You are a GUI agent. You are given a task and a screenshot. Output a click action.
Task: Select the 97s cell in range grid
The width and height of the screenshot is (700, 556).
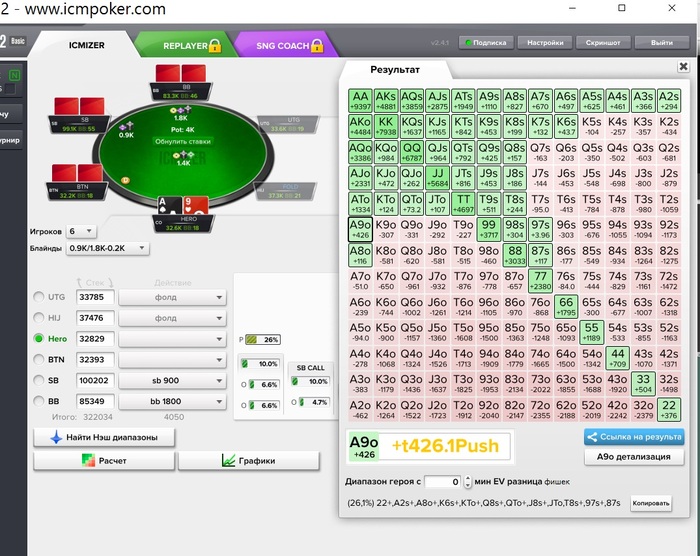pyautogui.click(x=540, y=229)
